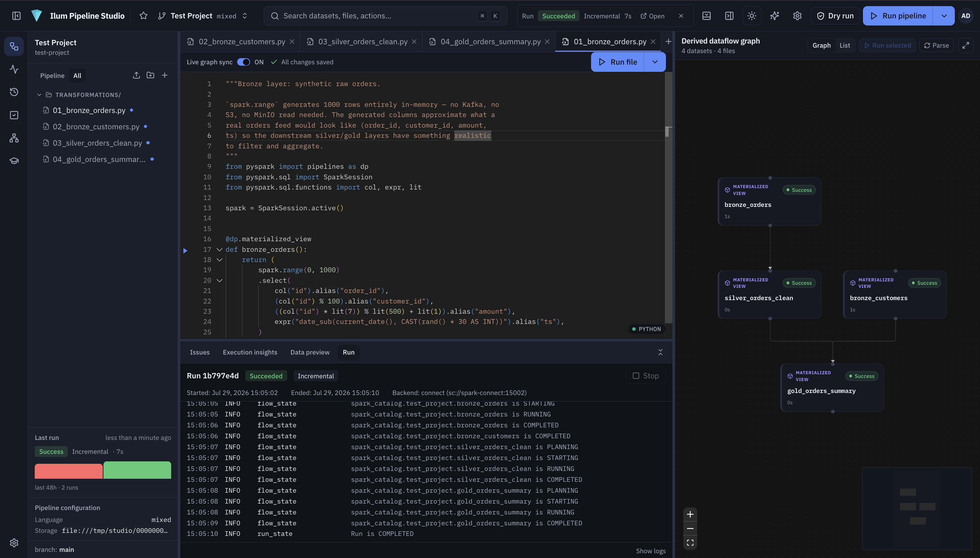Click the green bar in last runs chart
The width and height of the screenshot is (980, 558).
137,470
